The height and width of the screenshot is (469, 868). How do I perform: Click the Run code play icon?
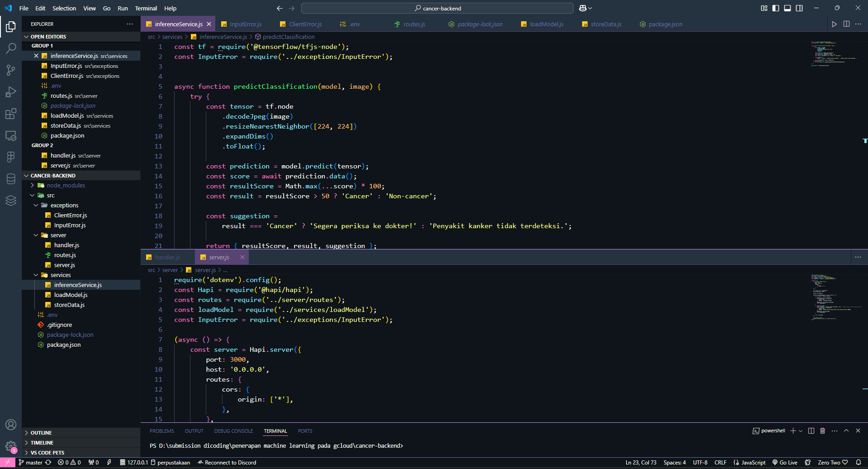coord(834,24)
